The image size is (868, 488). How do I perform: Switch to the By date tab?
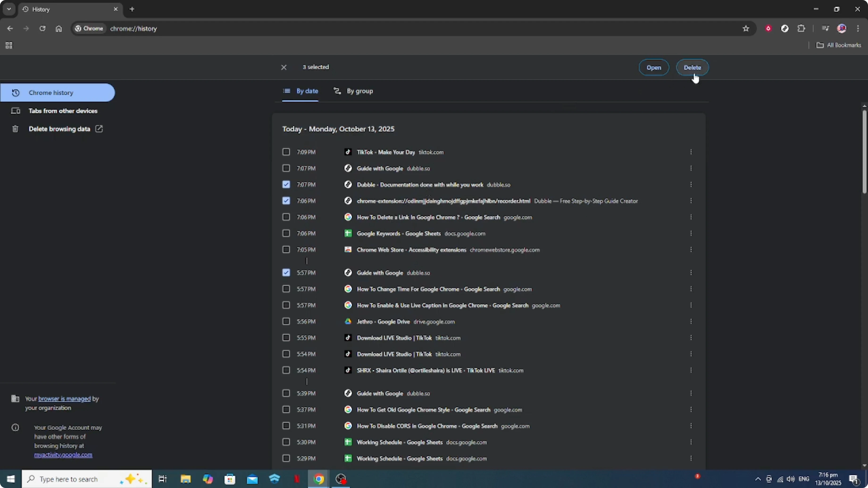300,91
